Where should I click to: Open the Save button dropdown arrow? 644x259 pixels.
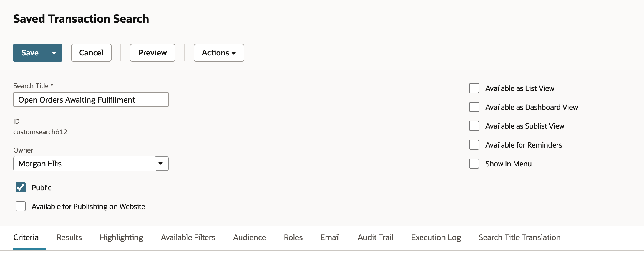(54, 53)
